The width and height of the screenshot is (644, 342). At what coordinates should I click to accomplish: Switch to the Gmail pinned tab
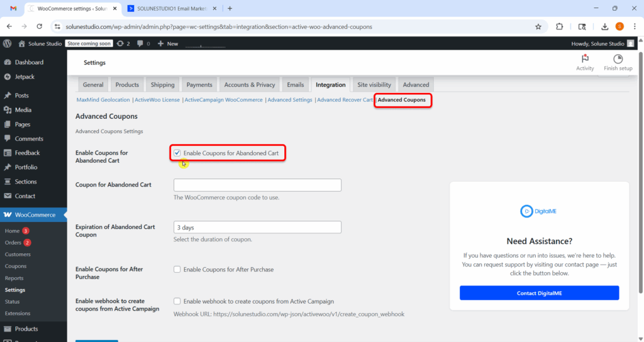click(13, 8)
